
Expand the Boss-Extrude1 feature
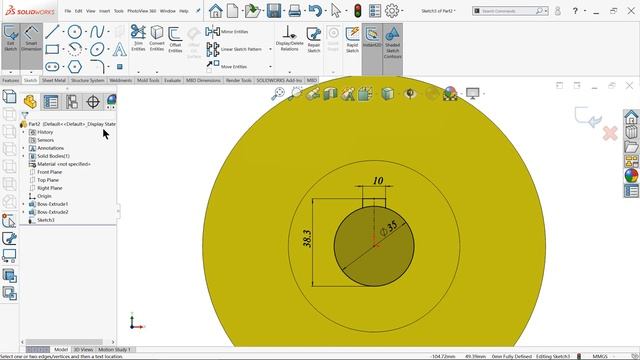[23, 204]
